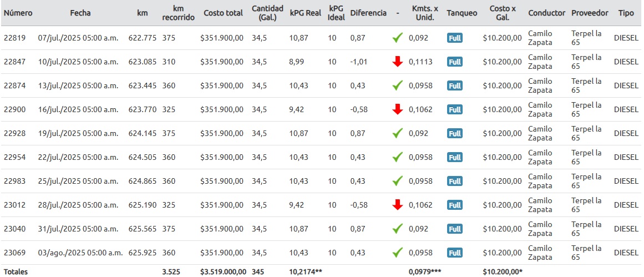Click the Full badge in row 22954
Screen dimensions: 644x277
pos(455,157)
